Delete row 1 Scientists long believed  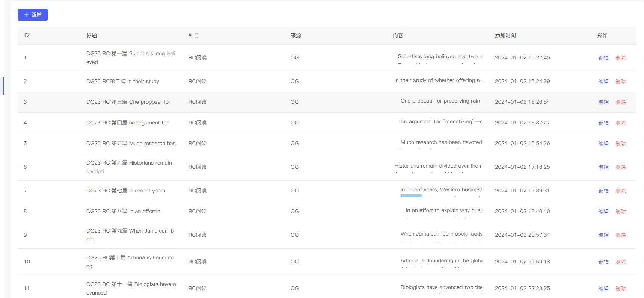pyautogui.click(x=620, y=58)
